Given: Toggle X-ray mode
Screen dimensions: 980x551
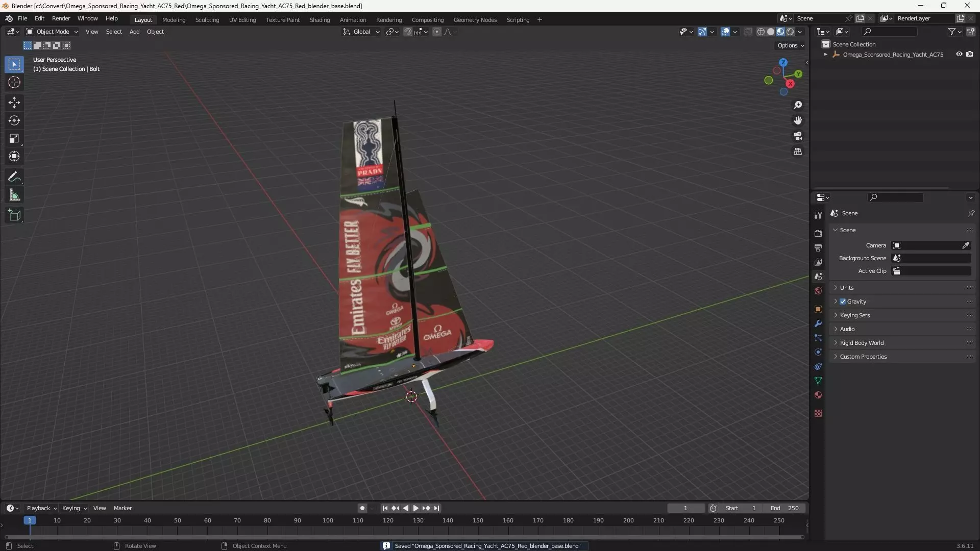Looking at the screenshot, I should coord(748,32).
